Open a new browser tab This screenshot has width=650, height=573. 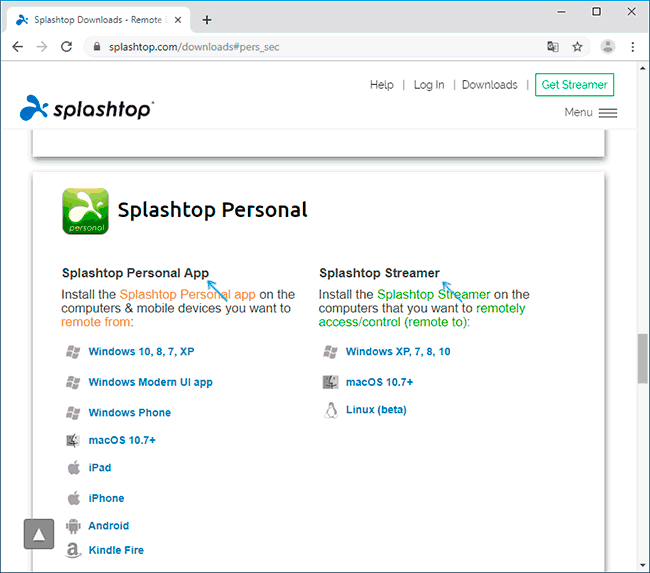pos(207,19)
